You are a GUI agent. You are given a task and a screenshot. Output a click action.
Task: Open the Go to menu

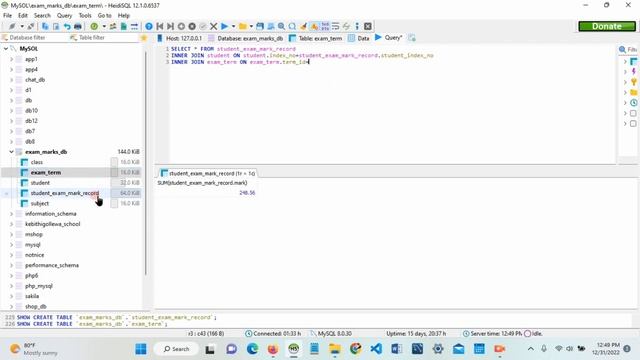pos(104,16)
